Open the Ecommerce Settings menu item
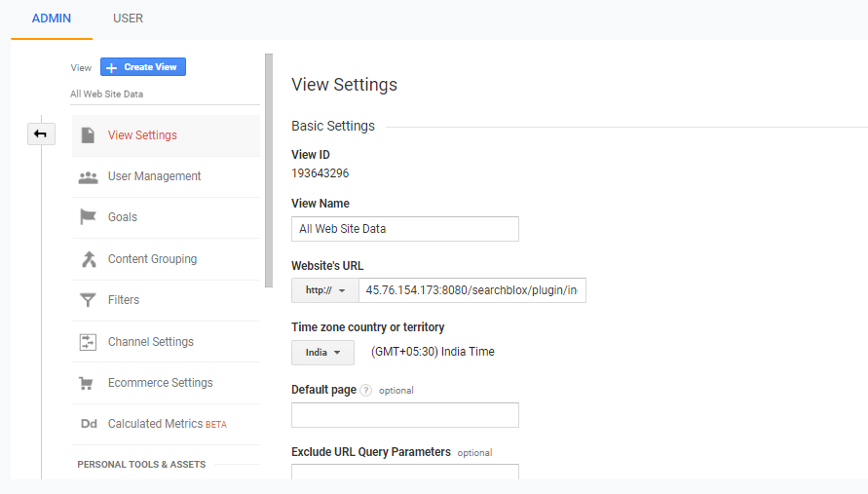This screenshot has width=868, height=494. (160, 383)
